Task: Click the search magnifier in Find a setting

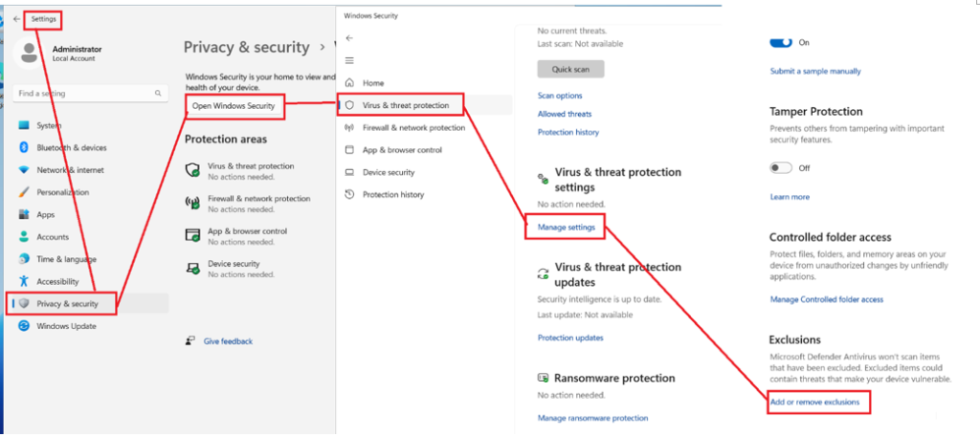Action: click(158, 94)
